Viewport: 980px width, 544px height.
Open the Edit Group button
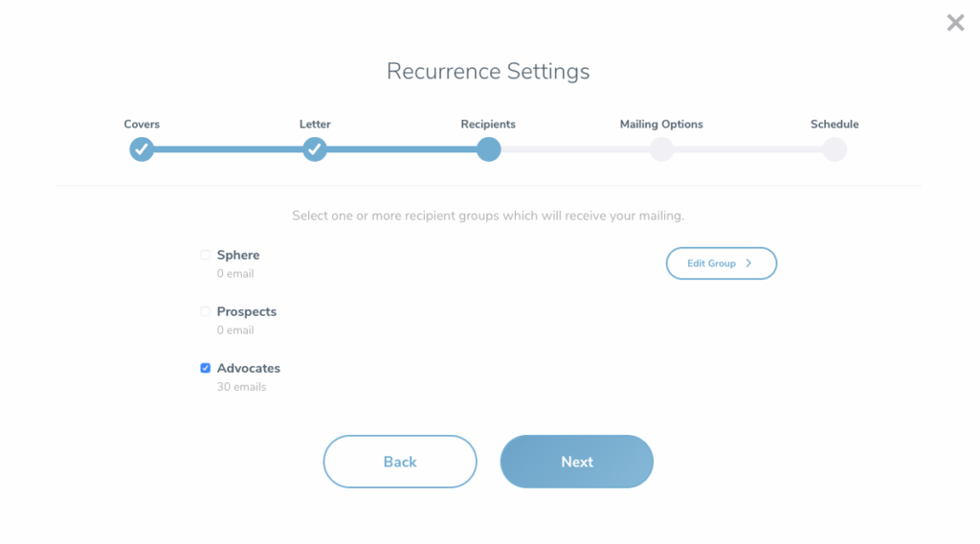coord(720,263)
